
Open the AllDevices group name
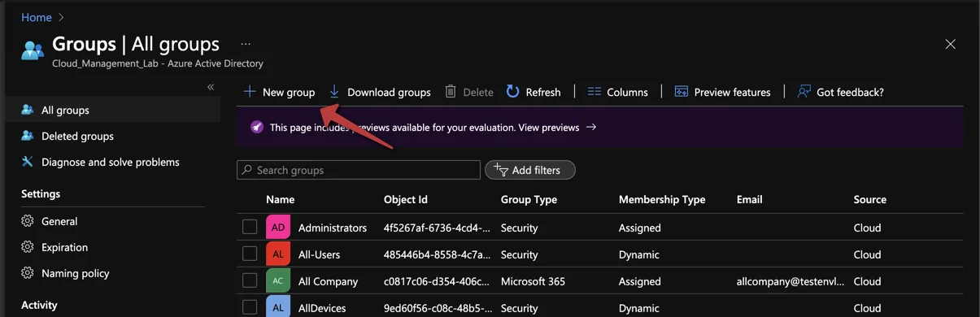pos(322,308)
